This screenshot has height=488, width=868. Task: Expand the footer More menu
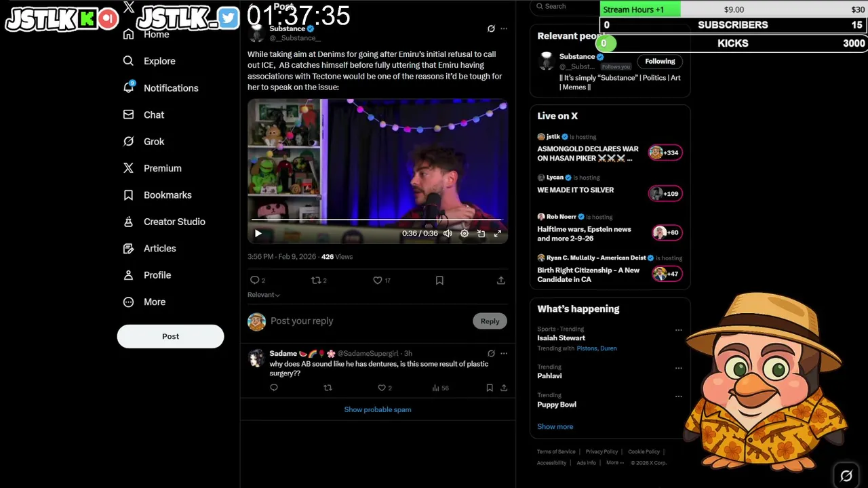click(x=614, y=463)
